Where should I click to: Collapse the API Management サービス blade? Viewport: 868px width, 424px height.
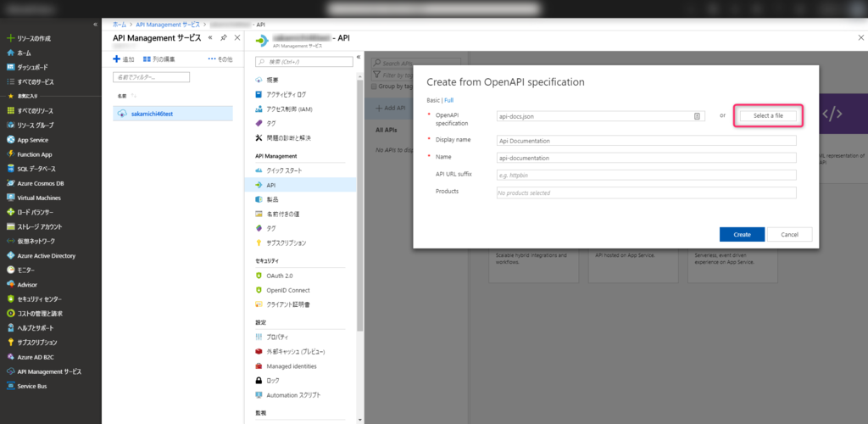210,37
